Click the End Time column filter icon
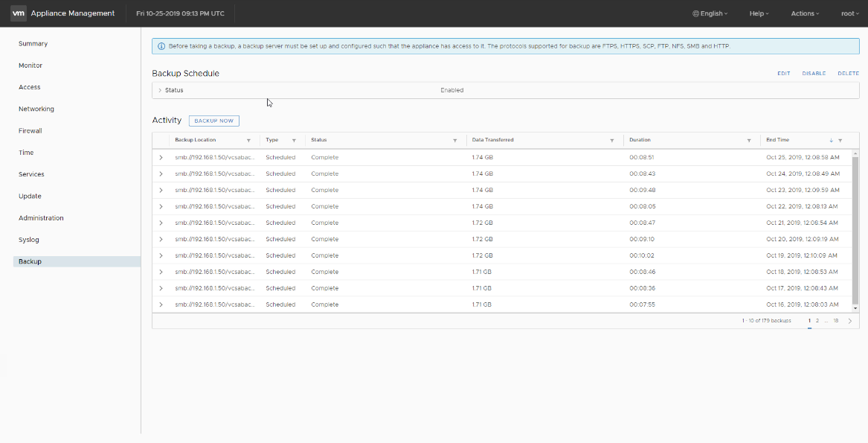The height and width of the screenshot is (443, 868). 840,140
